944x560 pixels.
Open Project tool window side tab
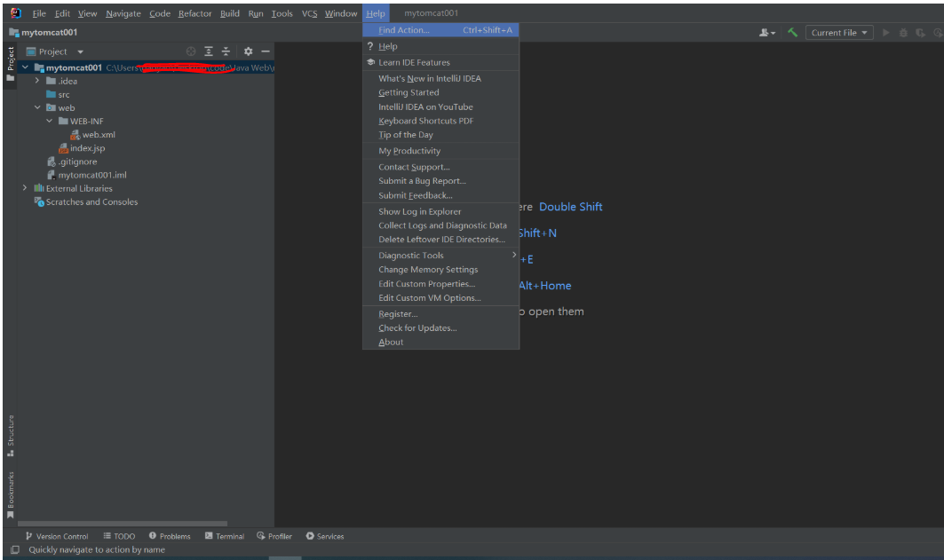tap(11, 65)
